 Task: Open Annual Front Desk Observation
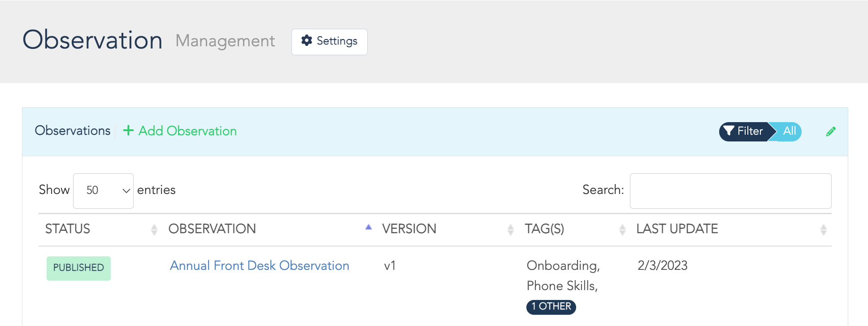[x=259, y=265]
